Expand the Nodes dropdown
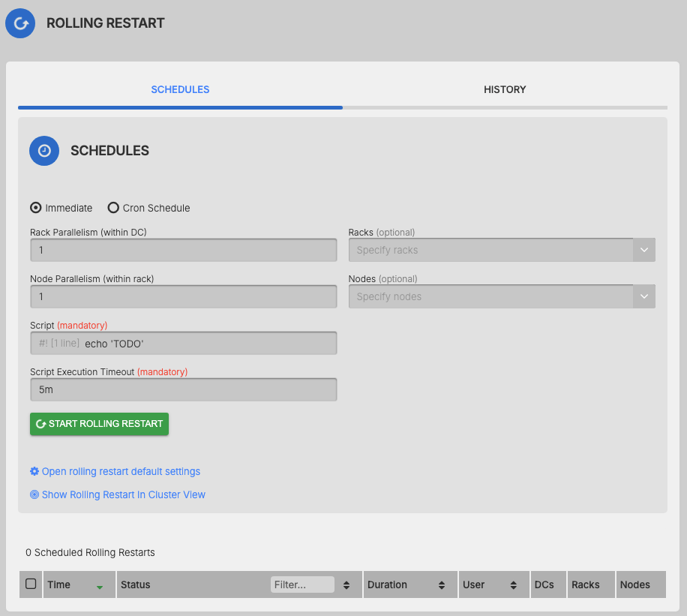 pos(643,297)
